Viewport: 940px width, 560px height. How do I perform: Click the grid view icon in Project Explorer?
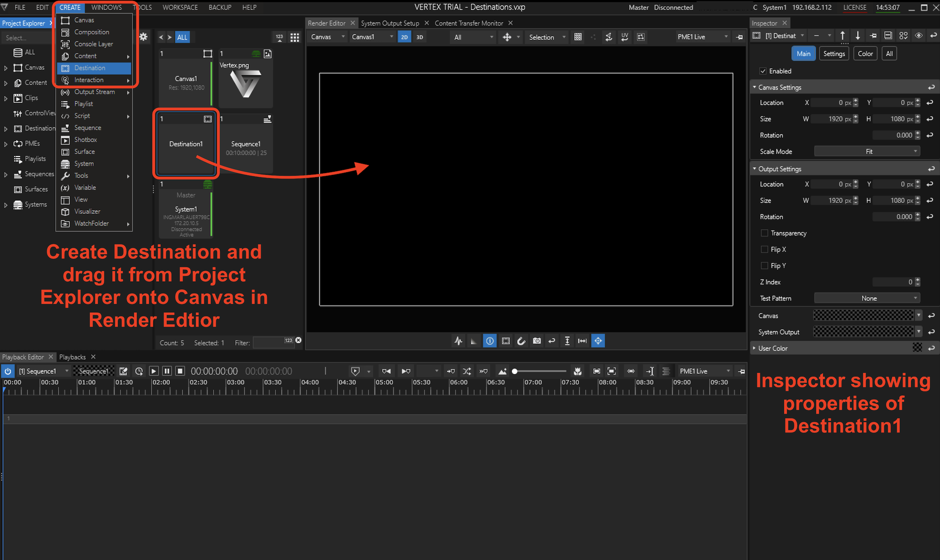(x=295, y=38)
